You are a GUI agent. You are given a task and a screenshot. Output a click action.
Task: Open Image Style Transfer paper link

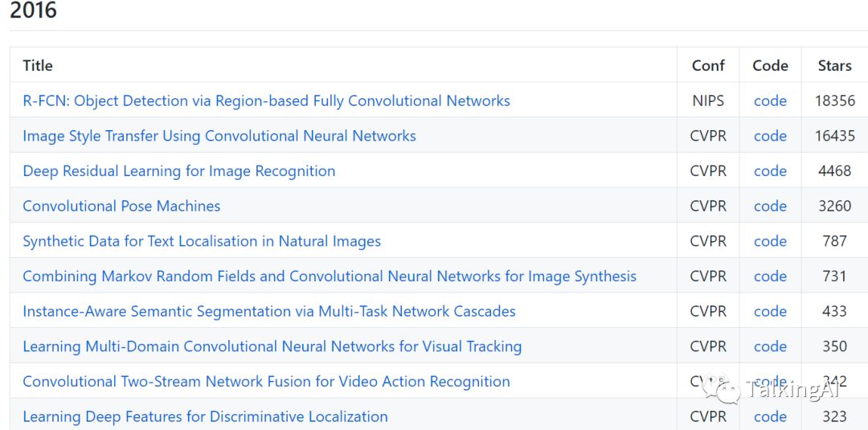point(219,136)
